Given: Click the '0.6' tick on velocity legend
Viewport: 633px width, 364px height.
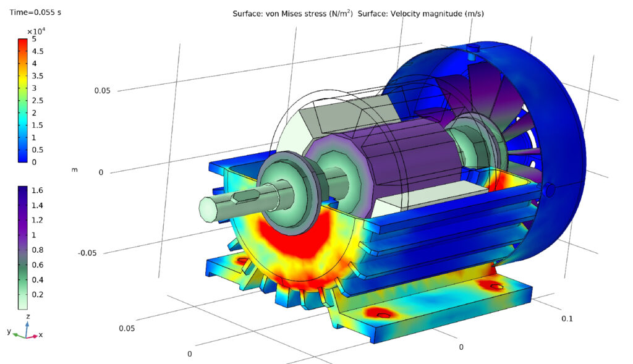Looking at the screenshot, I should [x=38, y=265].
